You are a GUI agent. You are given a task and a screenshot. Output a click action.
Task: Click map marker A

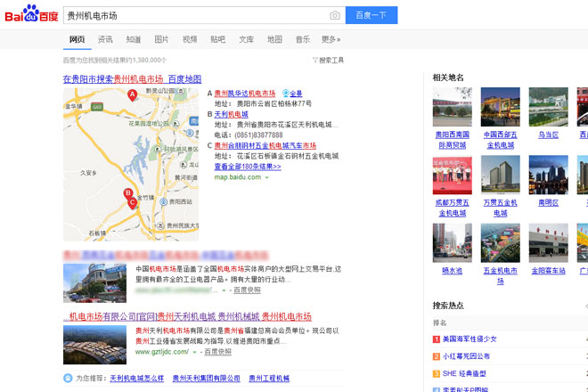point(133,95)
